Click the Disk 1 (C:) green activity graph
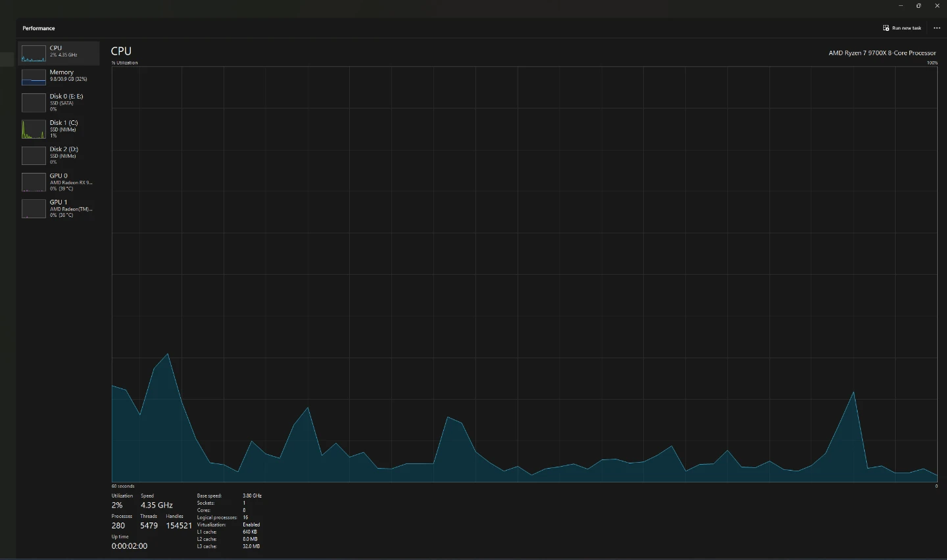This screenshot has height=560, width=947. [34, 129]
